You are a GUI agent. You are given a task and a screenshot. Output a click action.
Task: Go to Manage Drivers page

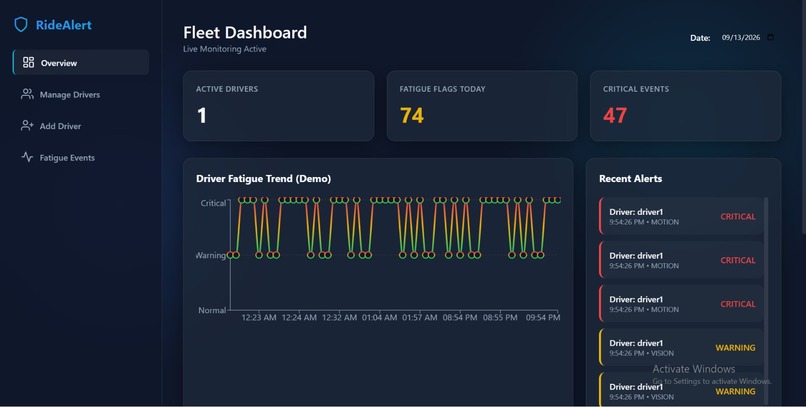point(81,94)
